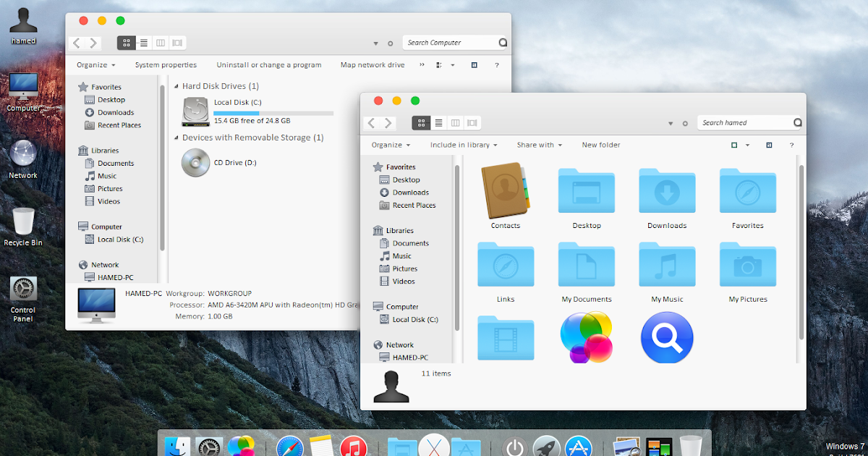Screen dimensions: 868x456
Task: Select the CD Drive (D:) icon
Action: [196, 162]
